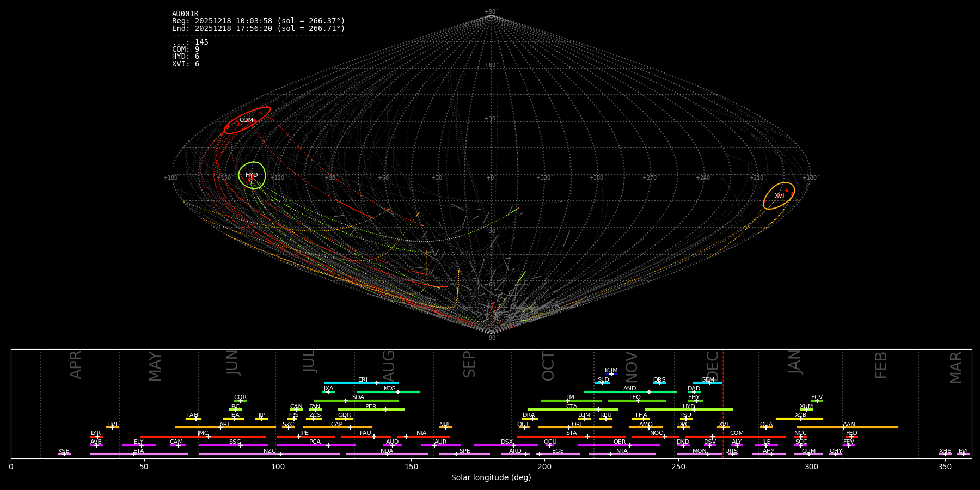Click the APR month label on timeline
Viewport: 980px width, 490px height.
76,365
